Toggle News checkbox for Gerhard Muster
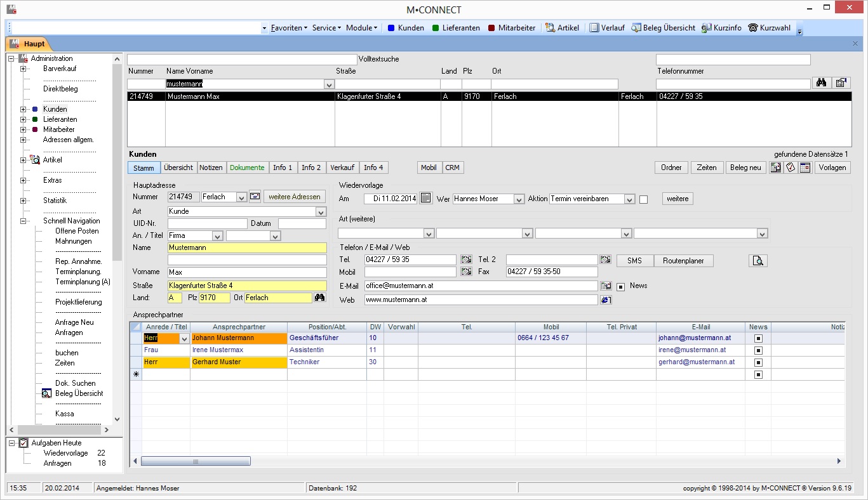The height and width of the screenshot is (500, 868). tap(758, 363)
